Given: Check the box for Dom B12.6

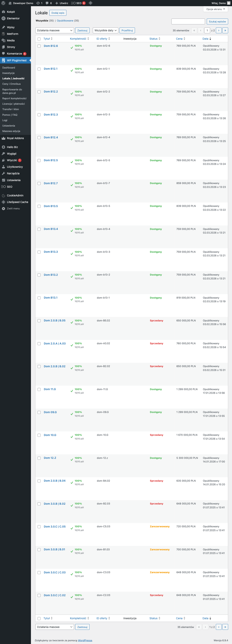Looking at the screenshot, I should [39, 46].
